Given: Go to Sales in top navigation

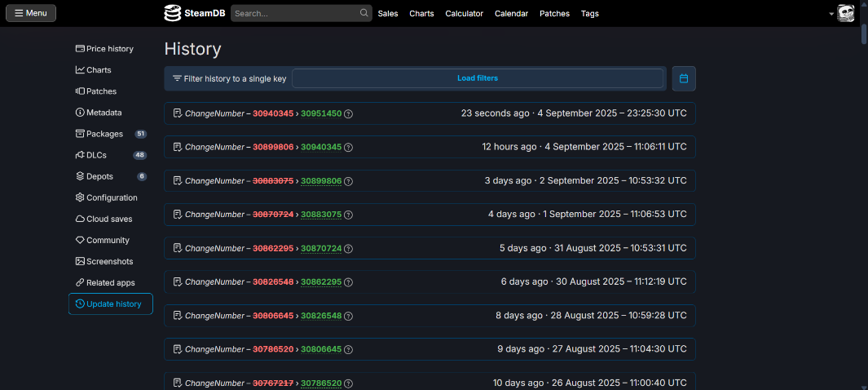Looking at the screenshot, I should tap(388, 14).
